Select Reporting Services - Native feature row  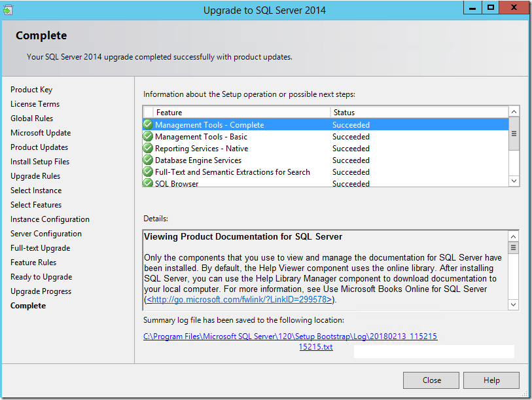pyautogui.click(x=326, y=149)
